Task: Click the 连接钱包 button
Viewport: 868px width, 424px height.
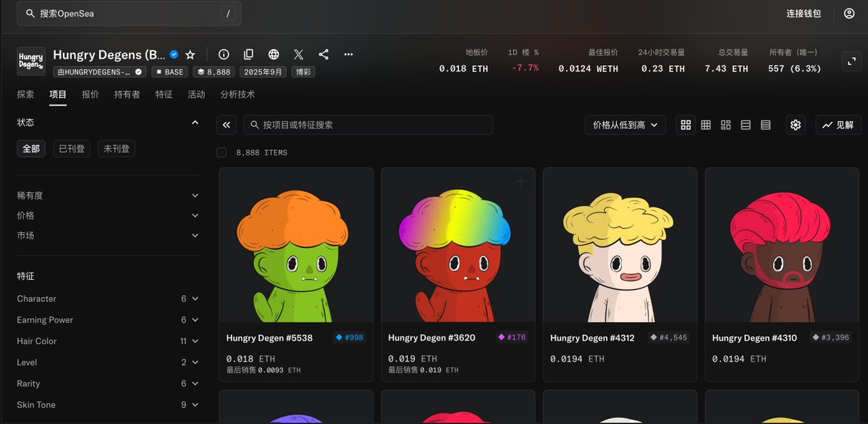Action: (804, 13)
